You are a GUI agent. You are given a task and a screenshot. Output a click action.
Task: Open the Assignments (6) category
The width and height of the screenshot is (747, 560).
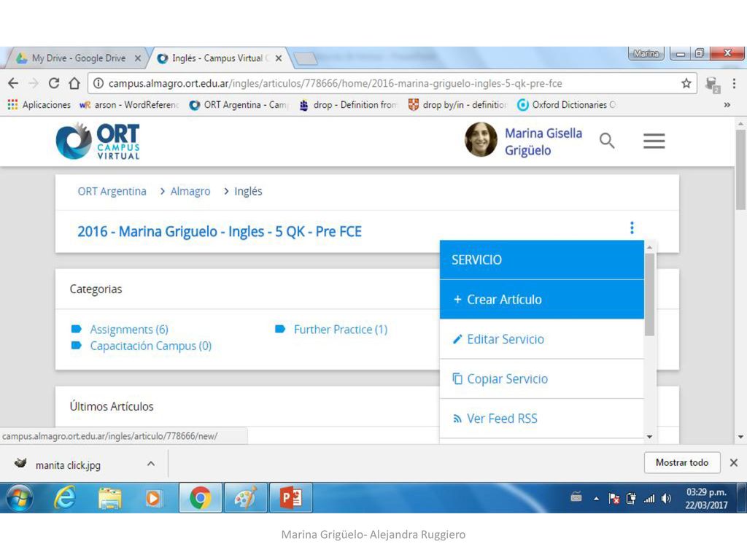(129, 329)
